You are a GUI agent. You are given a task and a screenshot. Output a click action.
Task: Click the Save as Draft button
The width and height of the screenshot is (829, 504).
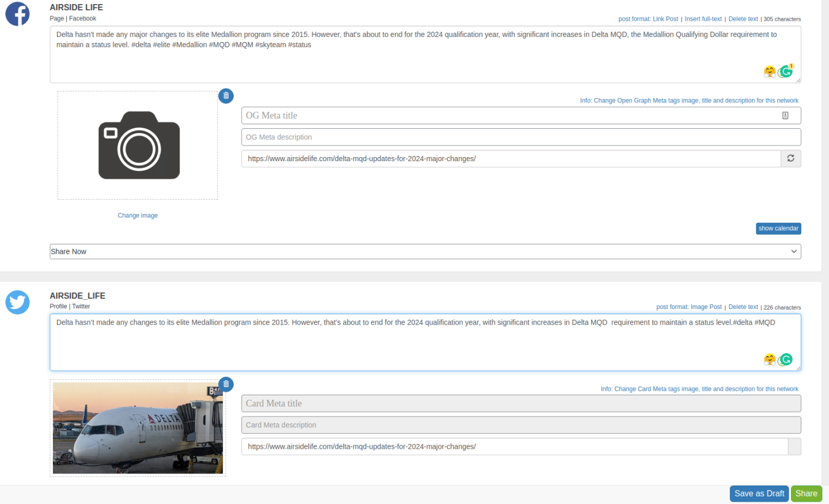759,494
